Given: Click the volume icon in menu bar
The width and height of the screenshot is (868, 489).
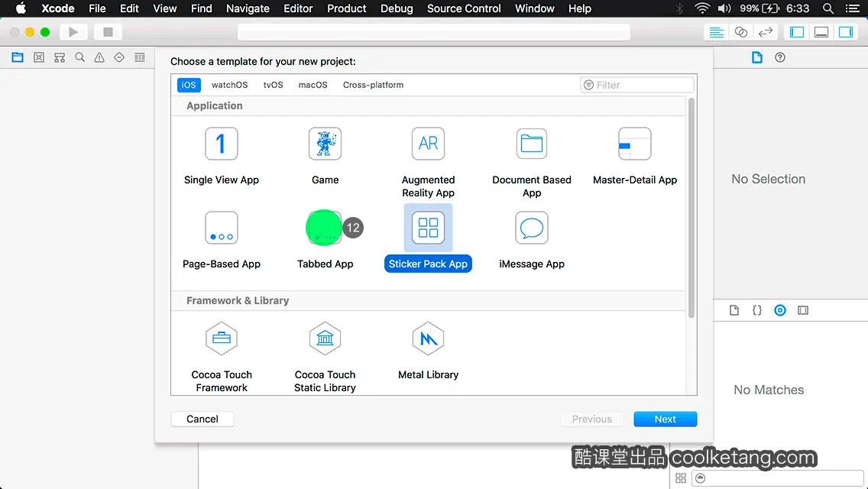Looking at the screenshot, I should (724, 8).
